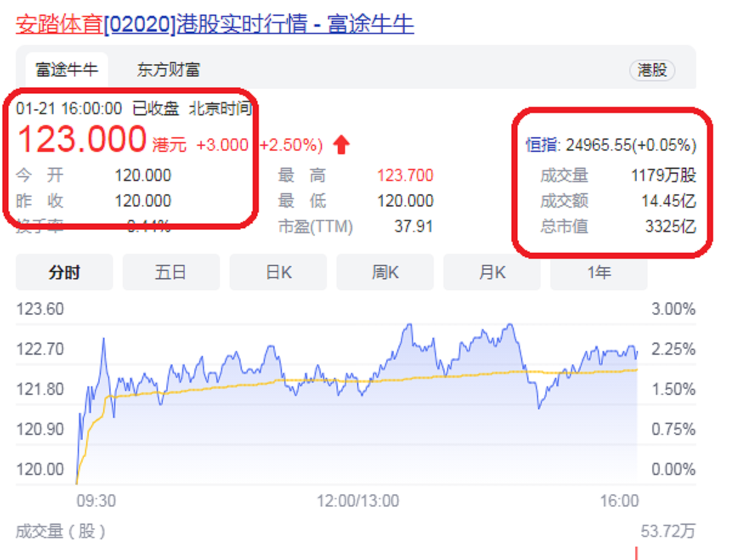Switch to the 东方财富 source tab
Screen dimensions: 735x560
tap(168, 70)
